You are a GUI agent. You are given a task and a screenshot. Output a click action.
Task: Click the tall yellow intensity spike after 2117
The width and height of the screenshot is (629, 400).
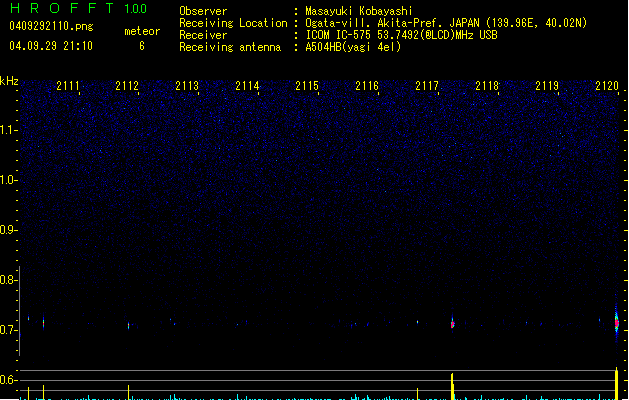coord(452,386)
